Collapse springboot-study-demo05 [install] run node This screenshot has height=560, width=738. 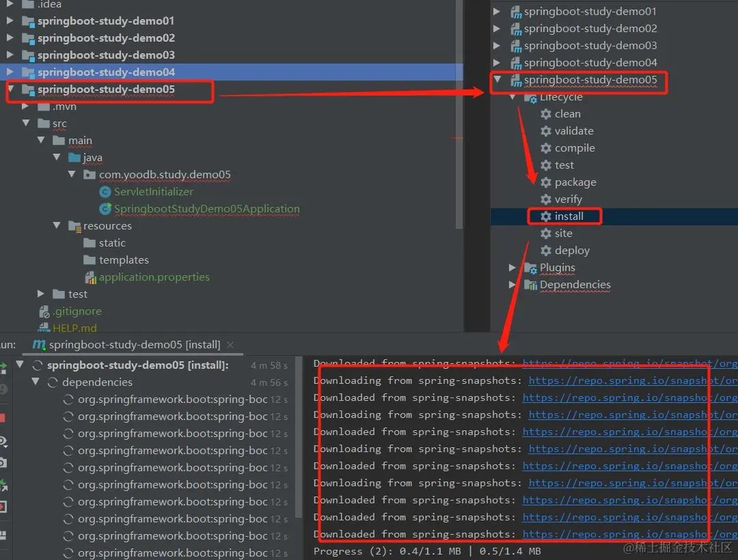coord(20,365)
